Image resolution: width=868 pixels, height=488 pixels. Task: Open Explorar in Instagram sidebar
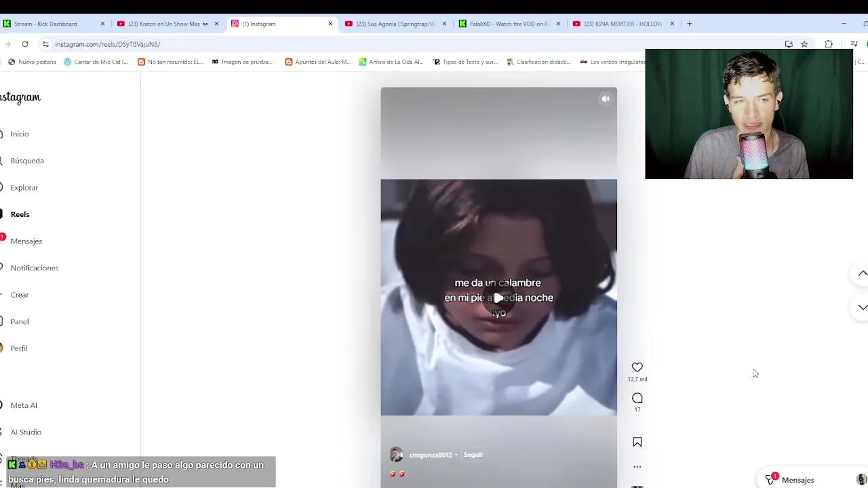coord(24,188)
